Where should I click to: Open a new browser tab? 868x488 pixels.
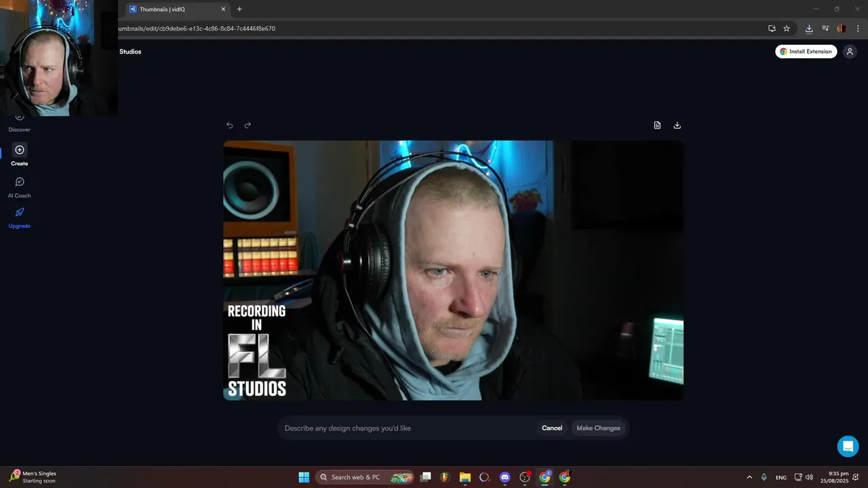tap(239, 9)
